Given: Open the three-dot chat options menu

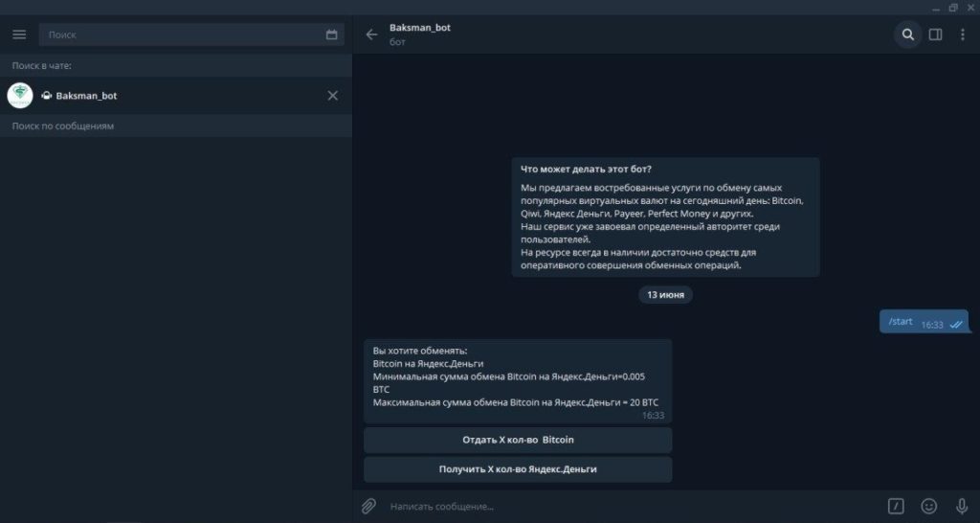Looking at the screenshot, I should [x=963, y=34].
